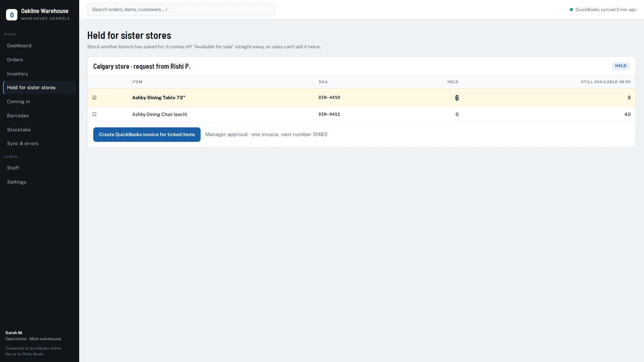Click the STILL AVAILABLE HERE column header

(x=606, y=82)
